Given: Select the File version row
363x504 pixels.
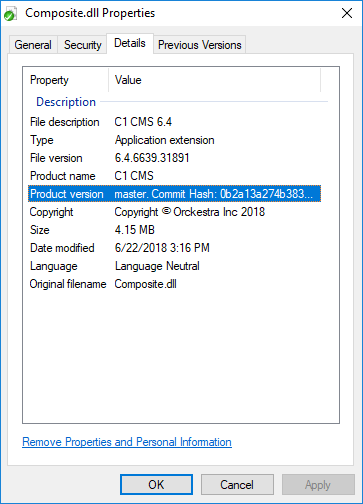Looking at the screenshot, I should point(174,158).
